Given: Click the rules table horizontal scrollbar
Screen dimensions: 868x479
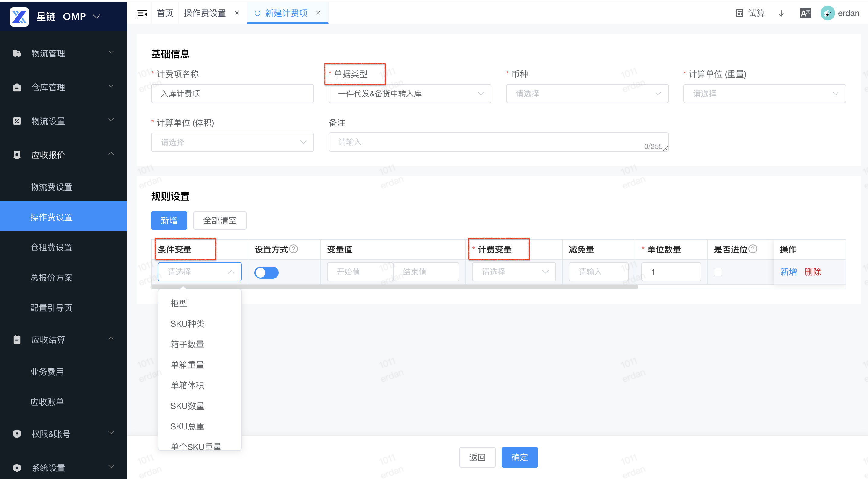Looking at the screenshot, I should [395, 286].
